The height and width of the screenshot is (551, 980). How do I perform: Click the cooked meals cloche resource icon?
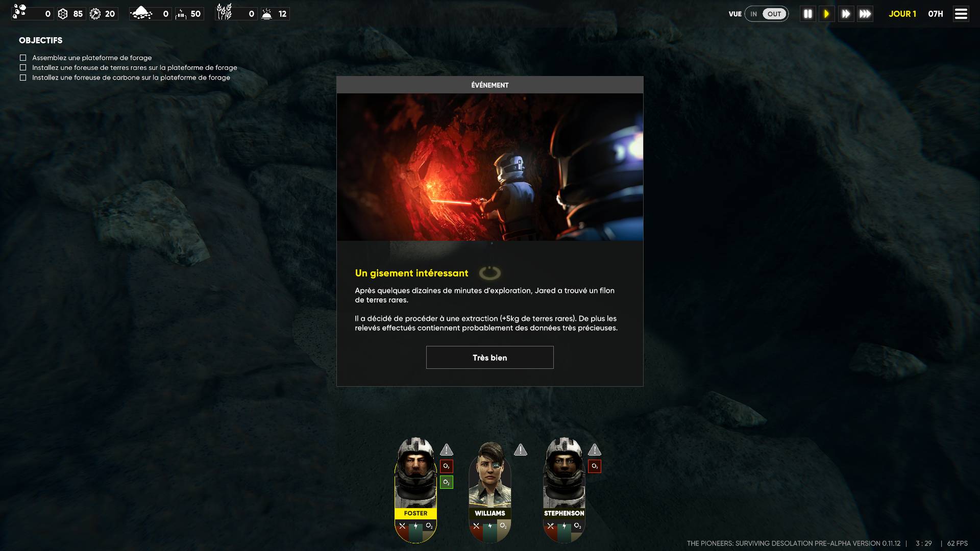pyautogui.click(x=266, y=14)
